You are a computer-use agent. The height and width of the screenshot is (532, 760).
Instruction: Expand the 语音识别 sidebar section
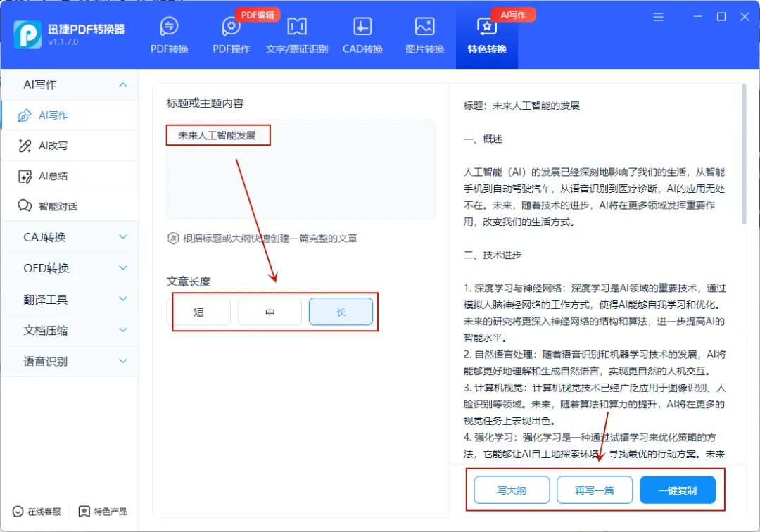coord(123,361)
